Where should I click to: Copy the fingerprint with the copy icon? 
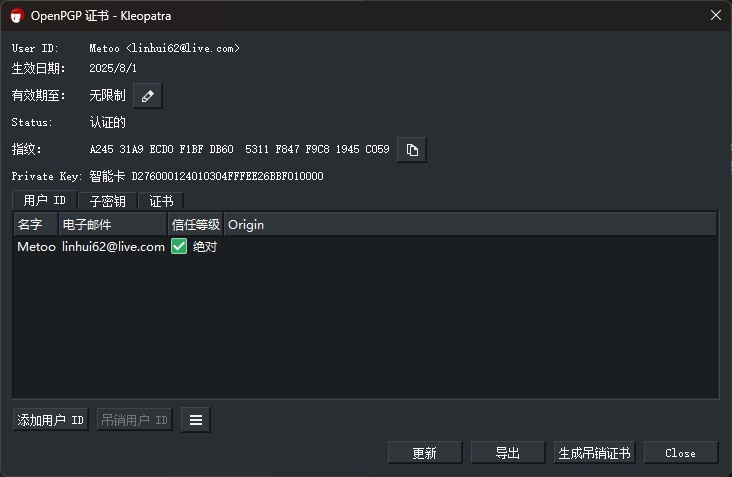412,150
